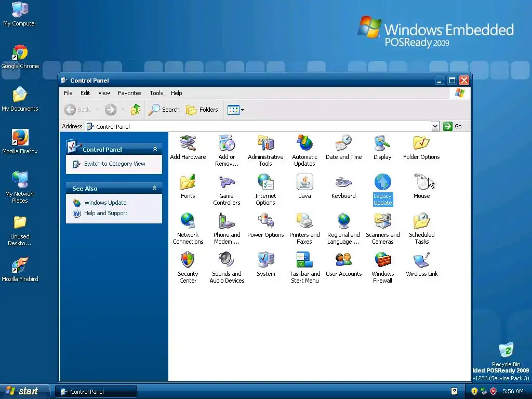Select the Google Chrome desktop shortcut
This screenshot has height=399, width=532.
[20, 57]
